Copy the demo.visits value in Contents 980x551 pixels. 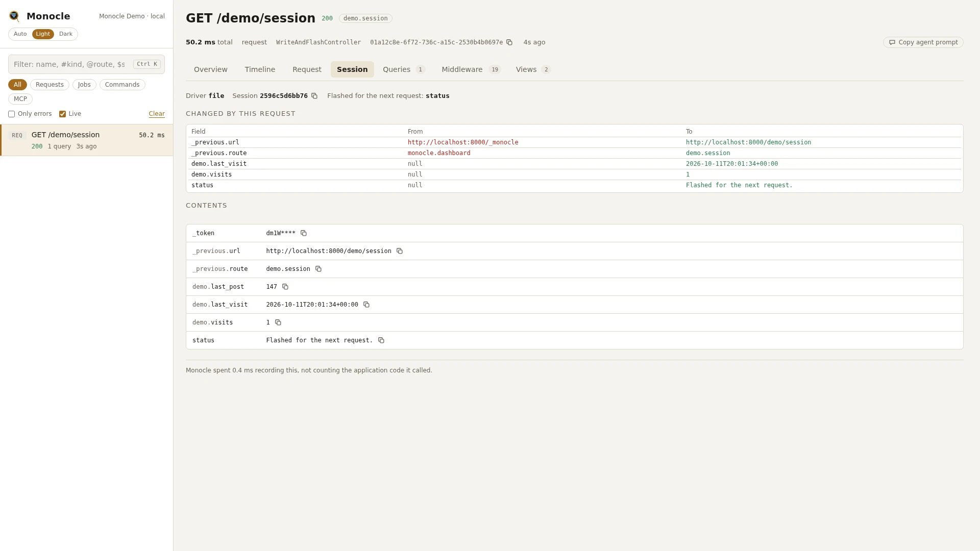click(278, 322)
